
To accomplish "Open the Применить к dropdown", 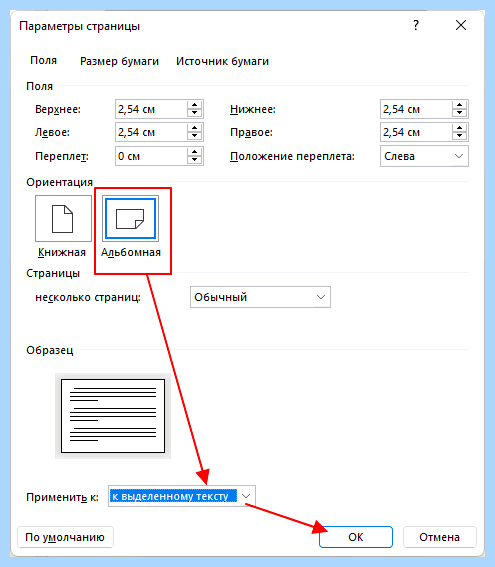I will point(182,496).
